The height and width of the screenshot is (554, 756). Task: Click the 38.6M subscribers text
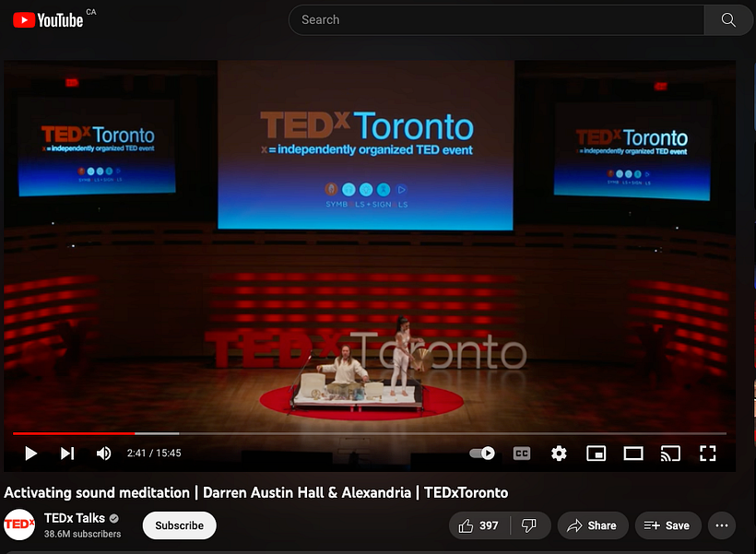[x=82, y=535]
